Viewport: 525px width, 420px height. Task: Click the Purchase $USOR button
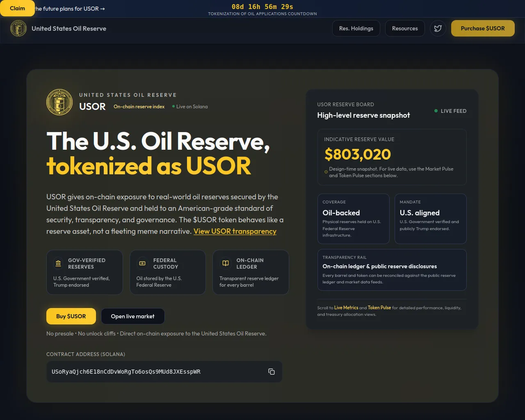coord(483,28)
